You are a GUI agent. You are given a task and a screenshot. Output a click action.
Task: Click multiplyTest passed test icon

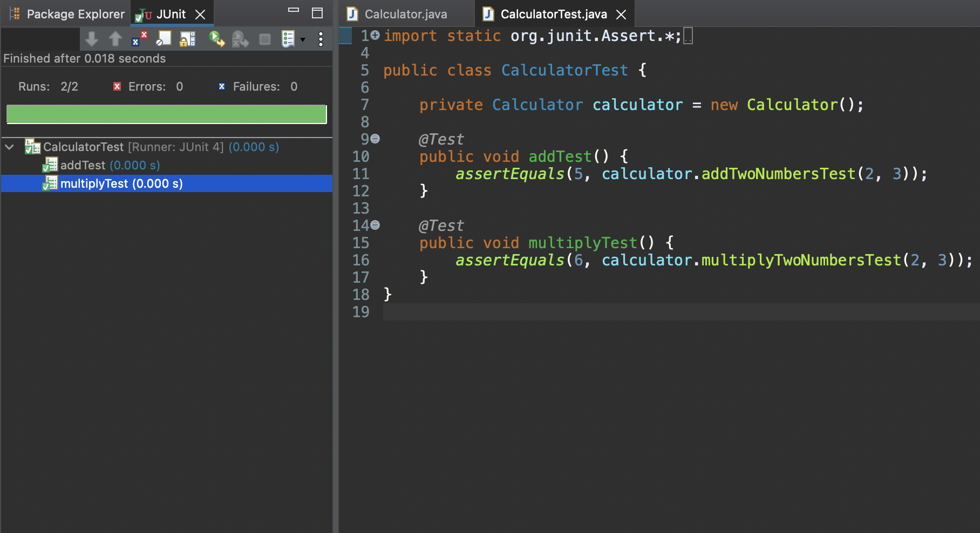coord(50,183)
